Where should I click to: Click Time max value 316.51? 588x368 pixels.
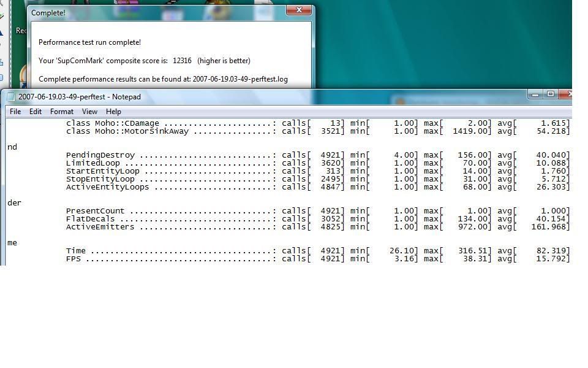[473, 251]
